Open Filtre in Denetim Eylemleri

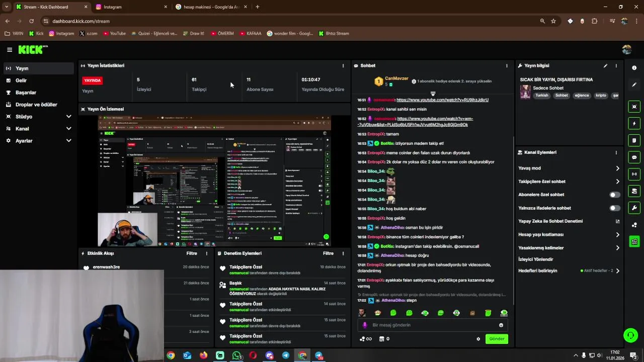point(328,253)
